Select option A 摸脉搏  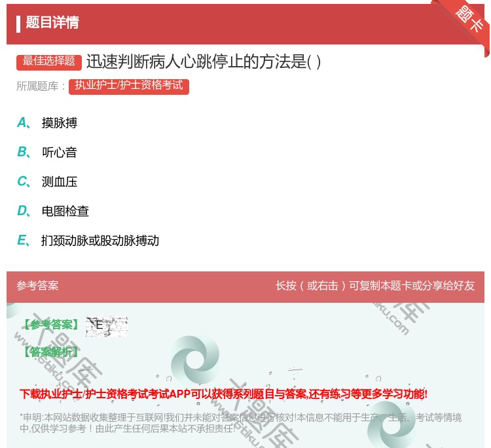coord(47,123)
